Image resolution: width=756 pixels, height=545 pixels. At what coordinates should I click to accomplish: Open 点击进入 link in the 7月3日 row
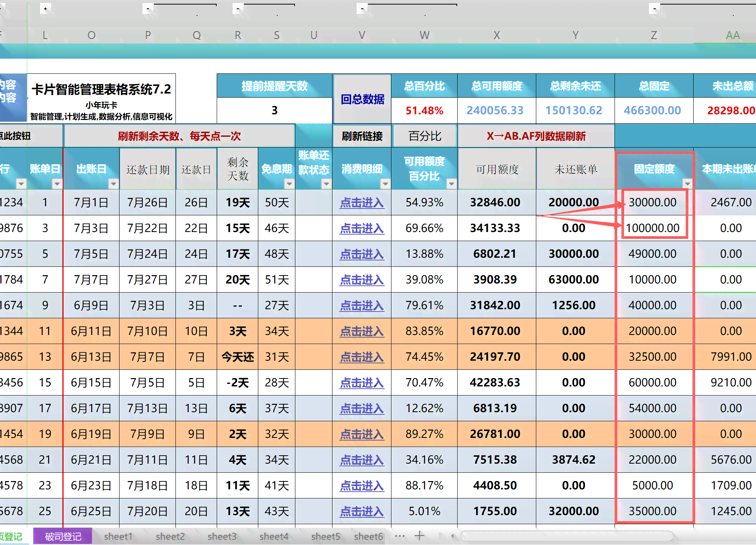point(362,229)
